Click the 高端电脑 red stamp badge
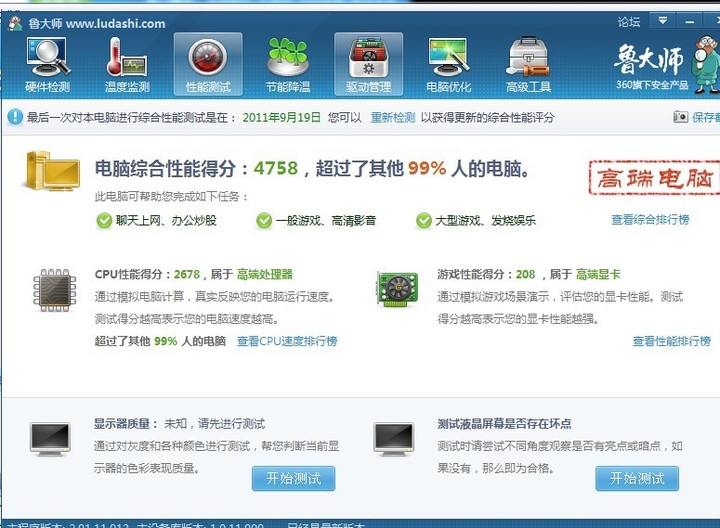 click(655, 178)
